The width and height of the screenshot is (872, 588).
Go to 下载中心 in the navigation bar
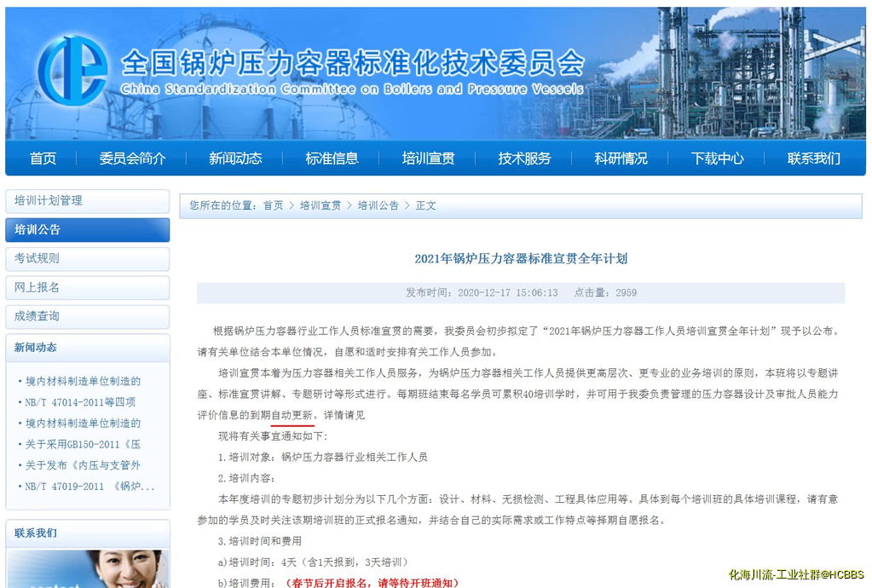pyautogui.click(x=717, y=159)
